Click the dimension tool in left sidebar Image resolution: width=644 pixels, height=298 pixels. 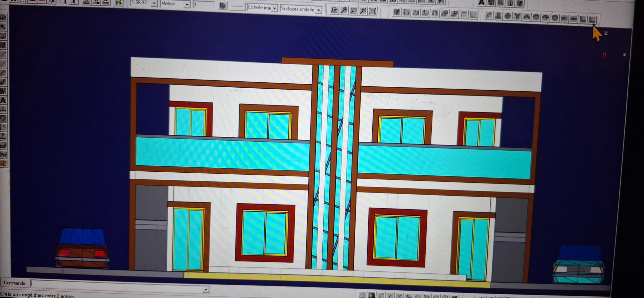coord(3,109)
